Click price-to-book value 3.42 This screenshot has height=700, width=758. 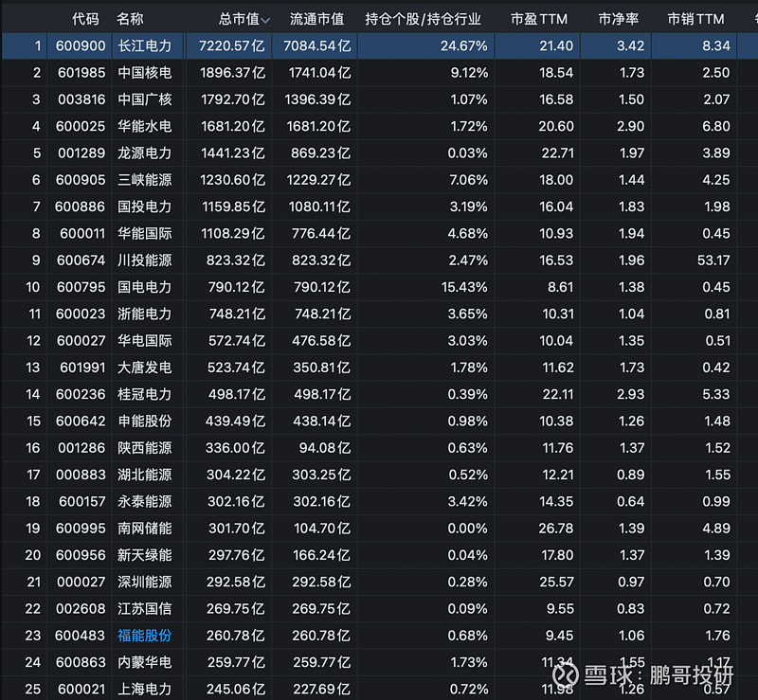(630, 45)
